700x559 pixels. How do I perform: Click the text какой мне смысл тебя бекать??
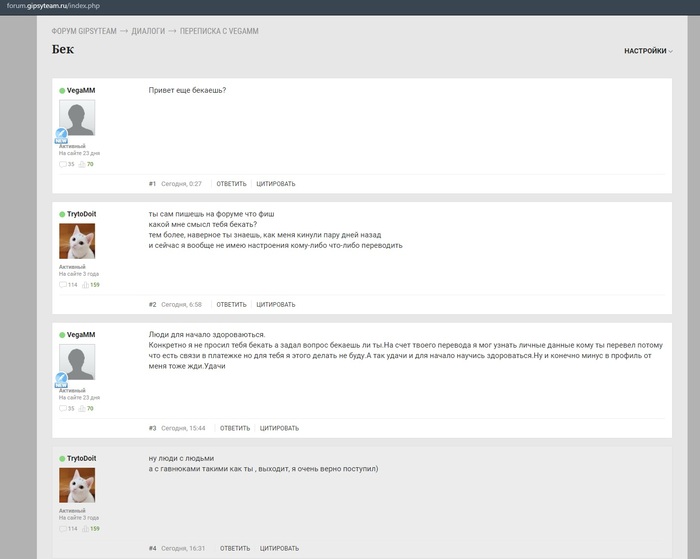coord(203,224)
